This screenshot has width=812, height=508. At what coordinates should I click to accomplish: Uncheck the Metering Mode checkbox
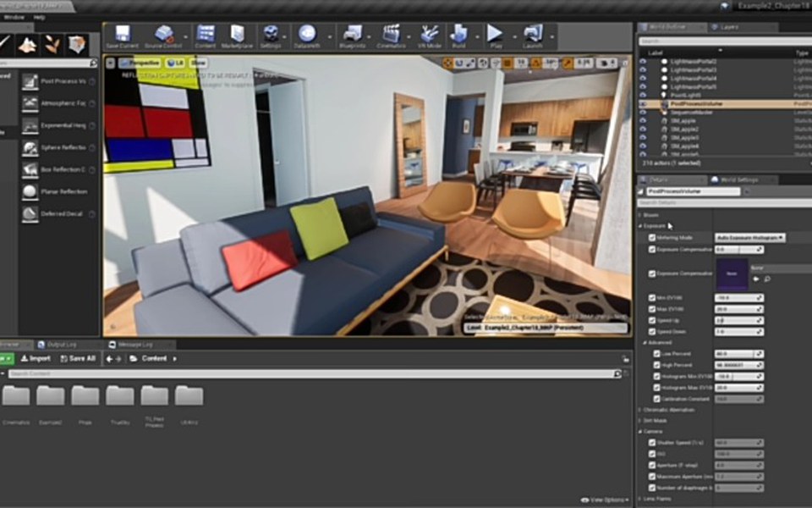[x=651, y=238]
